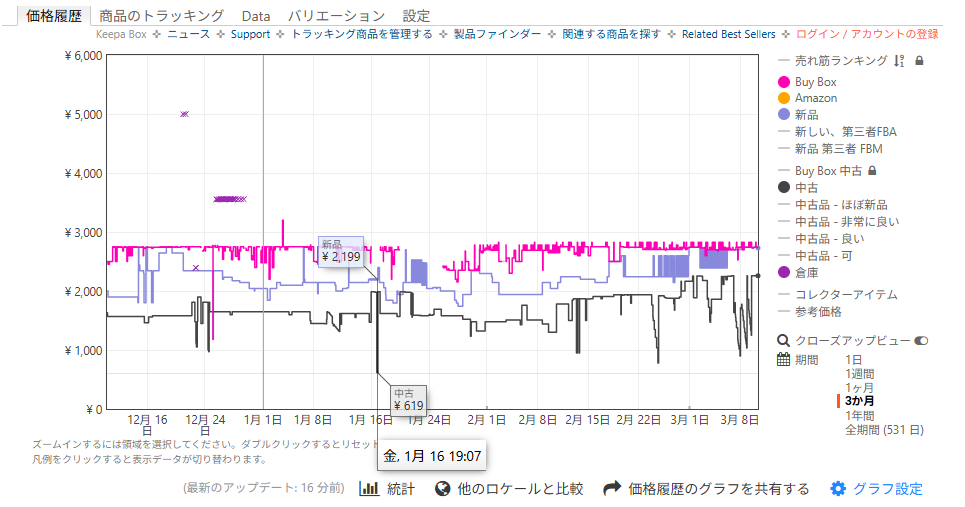Click the ¥3,500 warehouse deal markers

pos(230,199)
